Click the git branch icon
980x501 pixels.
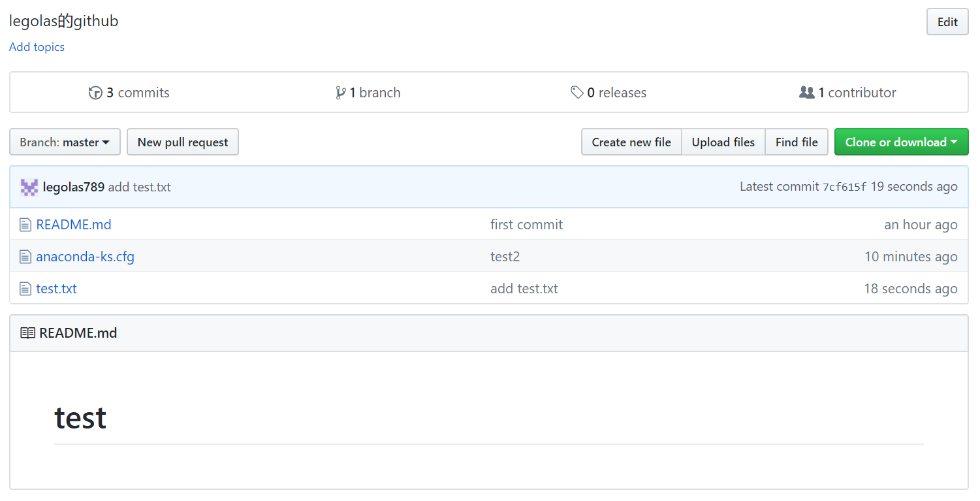pos(340,93)
